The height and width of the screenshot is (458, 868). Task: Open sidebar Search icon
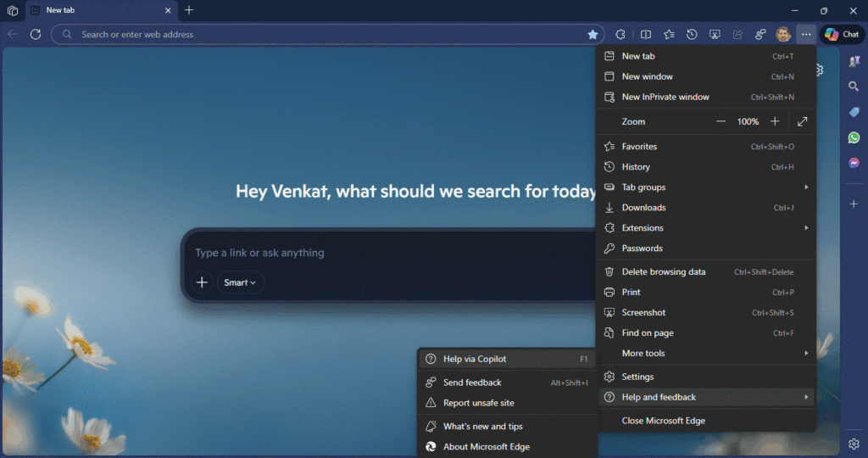pyautogui.click(x=854, y=87)
